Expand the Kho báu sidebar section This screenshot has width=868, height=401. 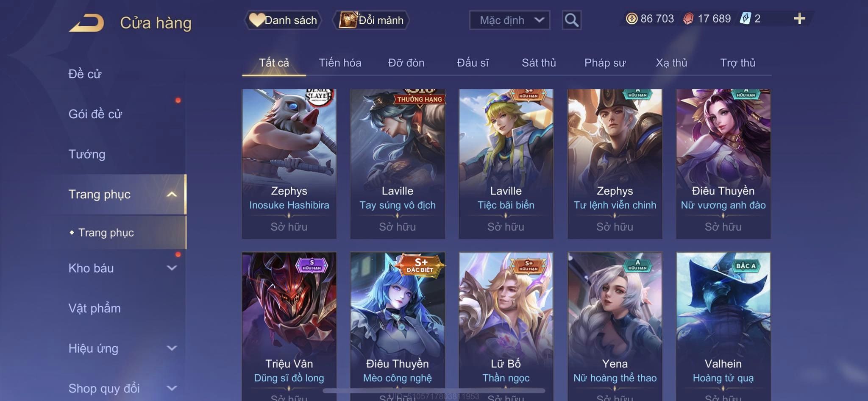172,268
